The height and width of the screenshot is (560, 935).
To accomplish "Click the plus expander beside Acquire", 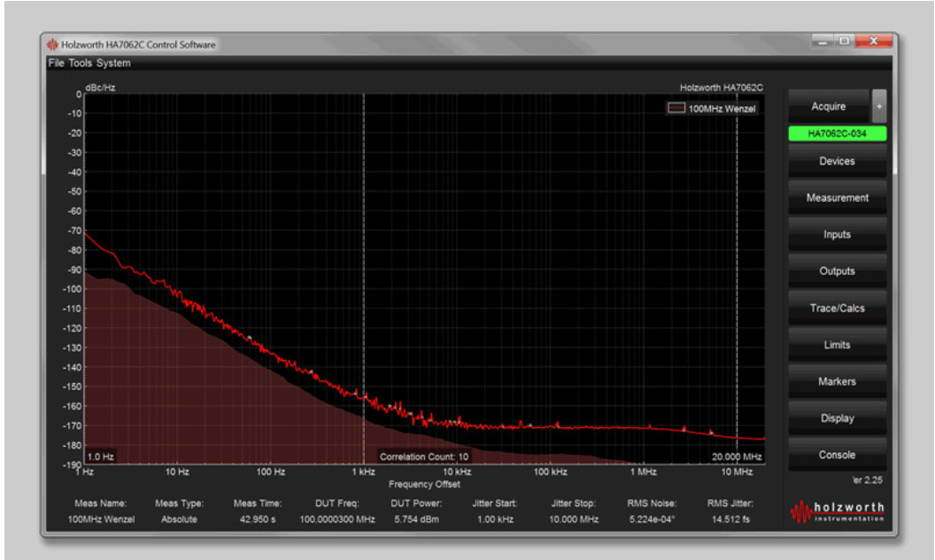I will click(x=879, y=106).
